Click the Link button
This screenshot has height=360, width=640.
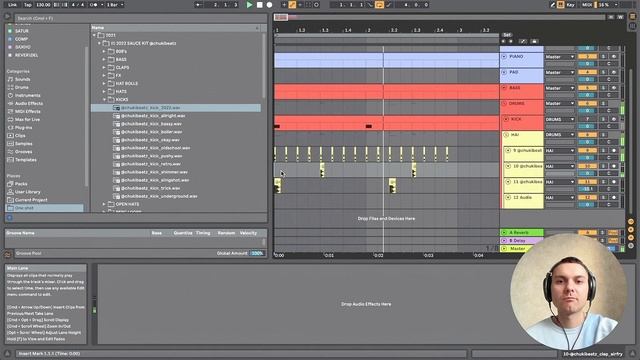coord(13,5)
